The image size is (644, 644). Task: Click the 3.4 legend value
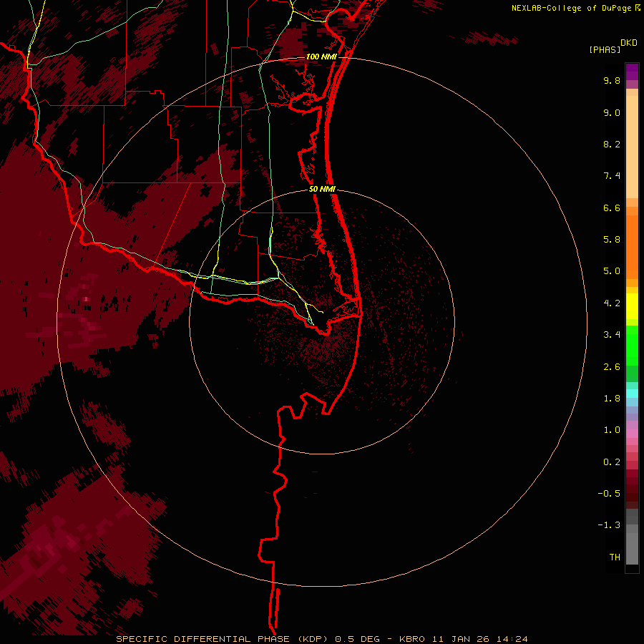[612, 335]
